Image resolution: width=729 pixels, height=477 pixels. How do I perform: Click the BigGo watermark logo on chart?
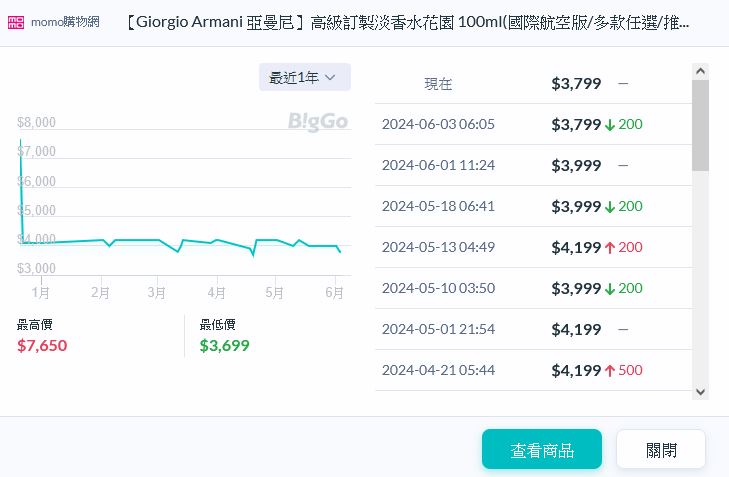[x=317, y=122]
